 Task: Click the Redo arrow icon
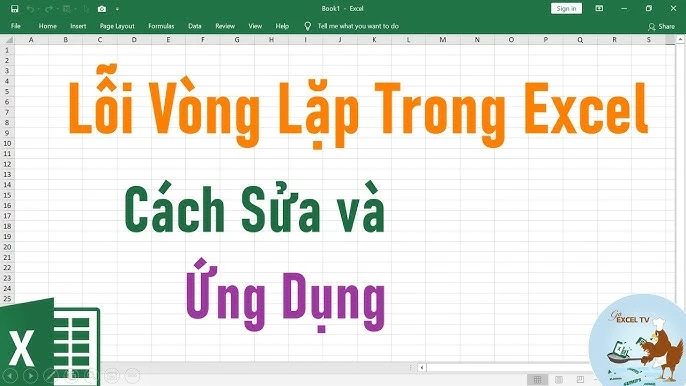pos(49,9)
